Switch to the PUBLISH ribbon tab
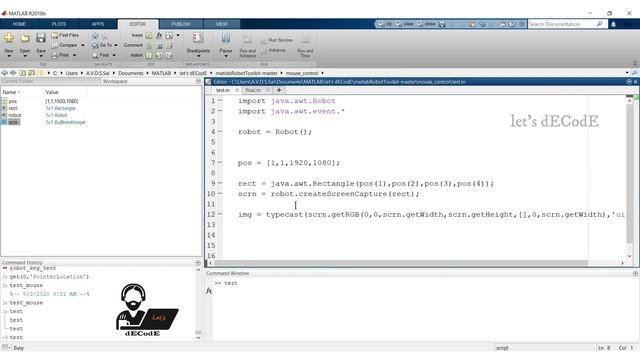The image size is (640, 360). pos(180,24)
